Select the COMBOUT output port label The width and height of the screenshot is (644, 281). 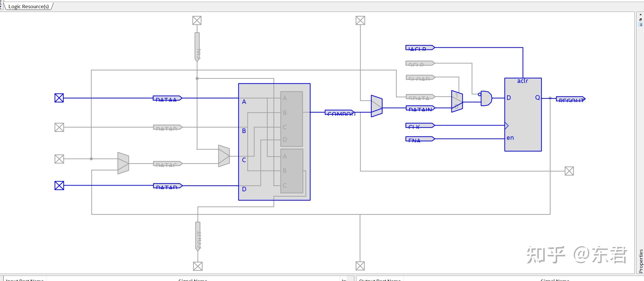[x=339, y=112]
